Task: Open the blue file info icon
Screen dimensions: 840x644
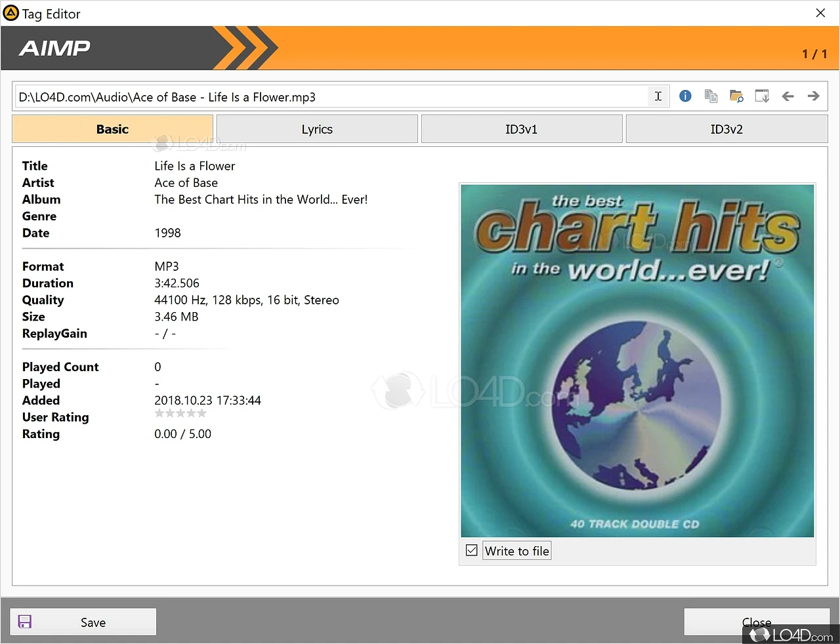Action: coord(685,96)
